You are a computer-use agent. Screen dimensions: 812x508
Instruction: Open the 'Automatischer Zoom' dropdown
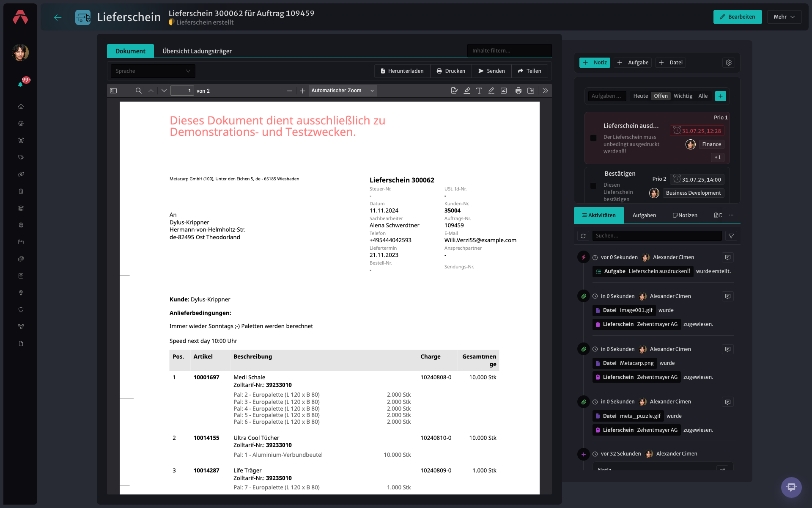pyautogui.click(x=343, y=91)
